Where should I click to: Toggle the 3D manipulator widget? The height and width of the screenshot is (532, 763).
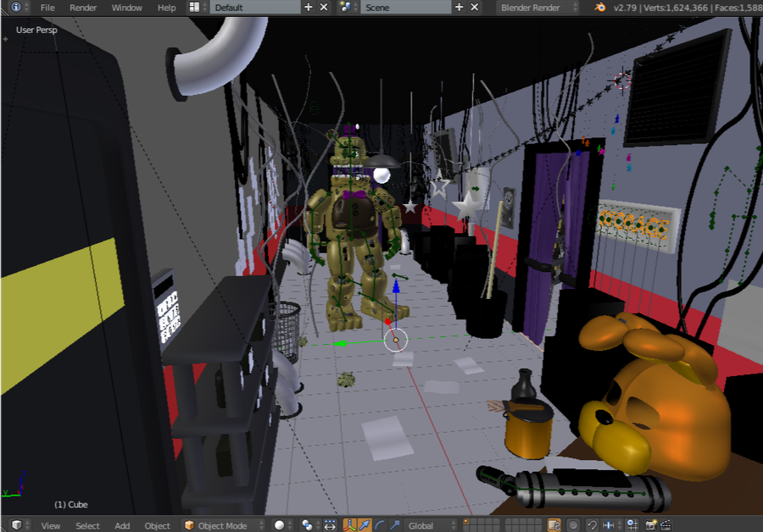click(x=349, y=525)
